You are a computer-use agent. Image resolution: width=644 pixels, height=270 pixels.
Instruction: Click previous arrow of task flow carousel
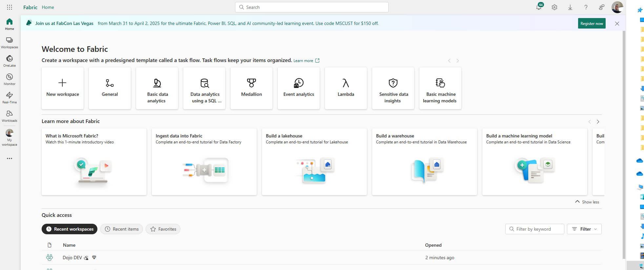(449, 61)
